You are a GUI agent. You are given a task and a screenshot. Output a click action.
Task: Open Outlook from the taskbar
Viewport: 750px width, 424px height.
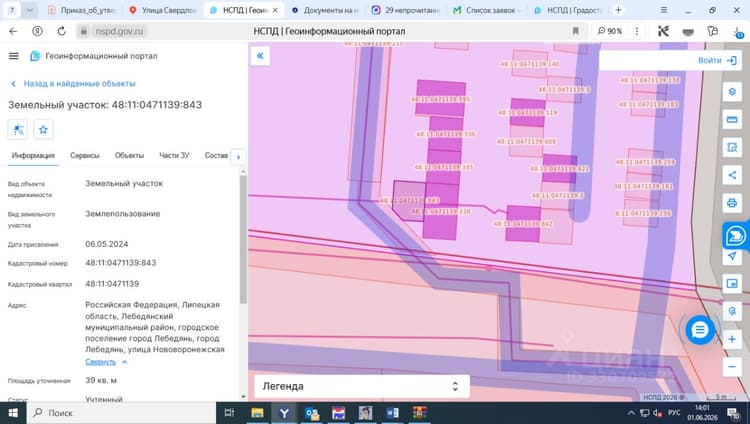312,413
